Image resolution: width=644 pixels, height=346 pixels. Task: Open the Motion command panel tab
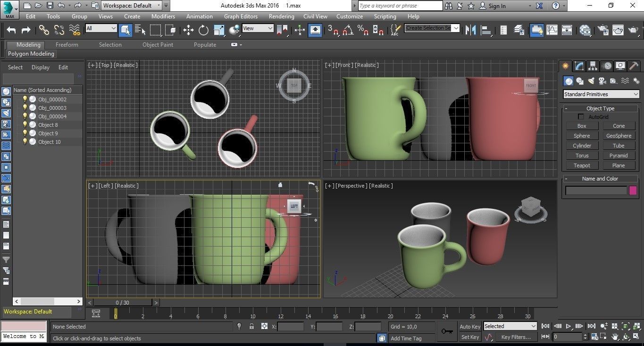607,66
